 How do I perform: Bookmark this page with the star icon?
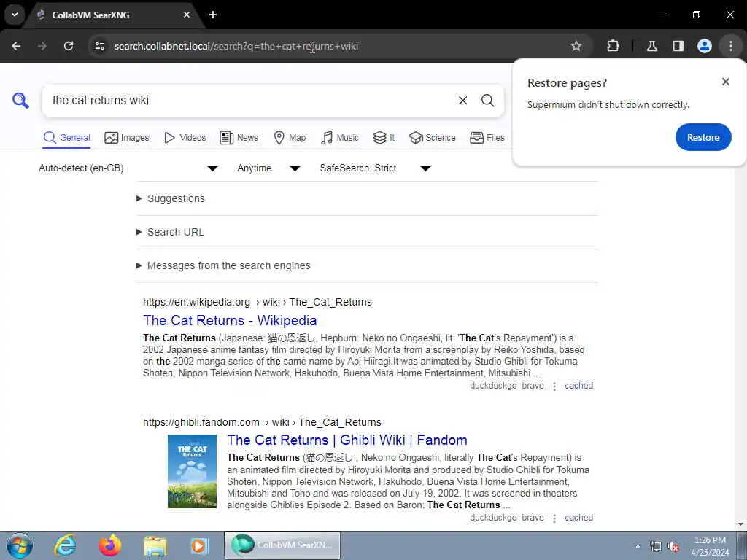(x=576, y=46)
